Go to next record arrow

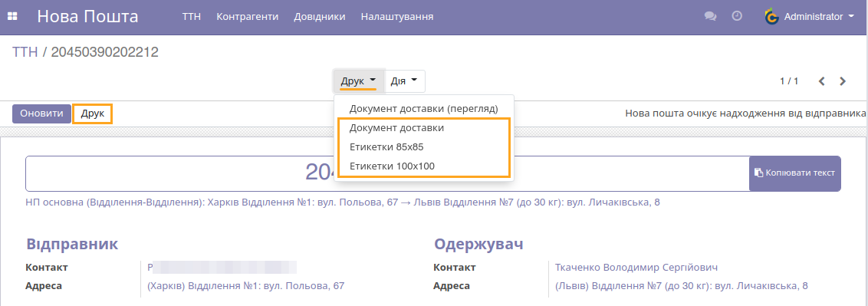[843, 81]
